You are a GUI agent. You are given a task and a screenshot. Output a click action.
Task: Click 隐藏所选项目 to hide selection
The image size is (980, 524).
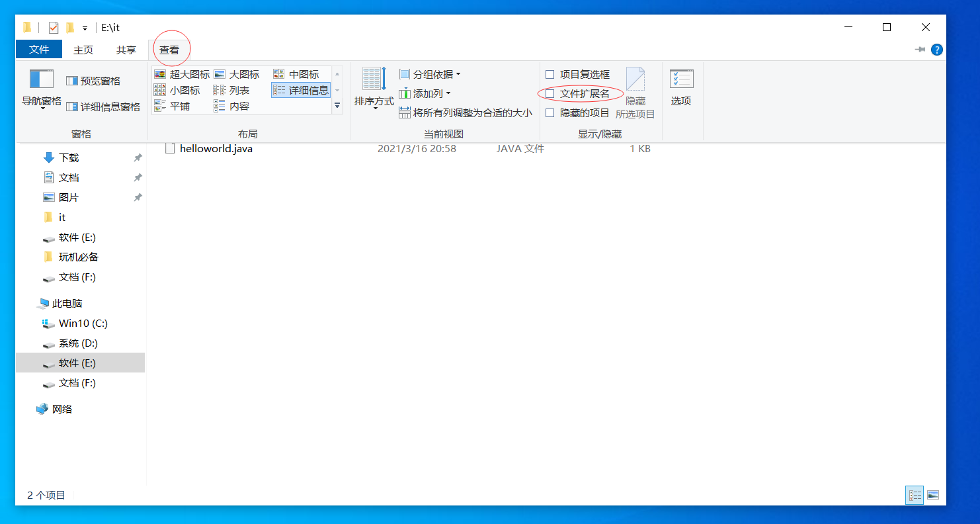pos(635,89)
